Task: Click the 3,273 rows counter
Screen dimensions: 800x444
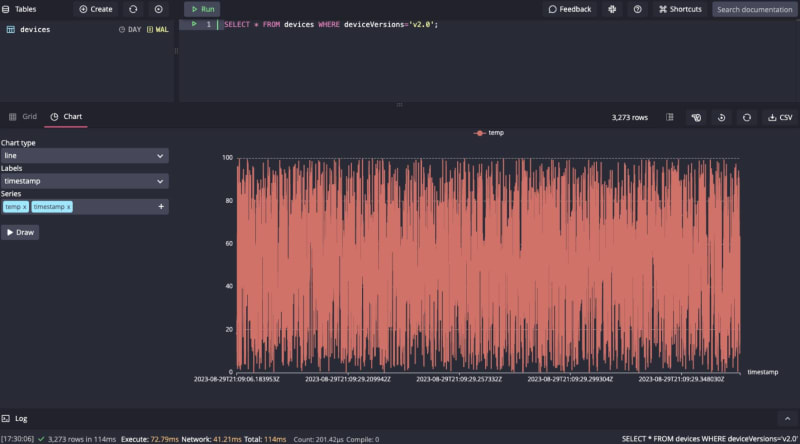Action: coord(630,117)
